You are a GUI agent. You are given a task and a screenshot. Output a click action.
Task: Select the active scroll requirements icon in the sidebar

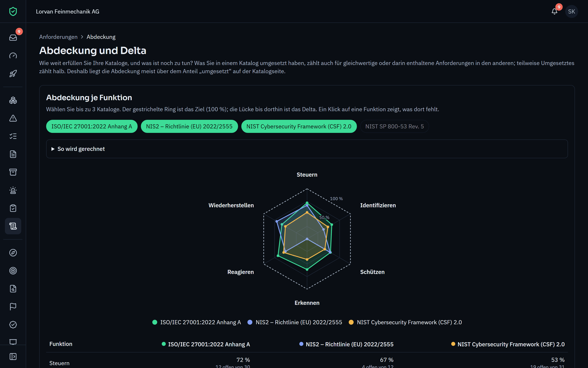[x=13, y=226]
